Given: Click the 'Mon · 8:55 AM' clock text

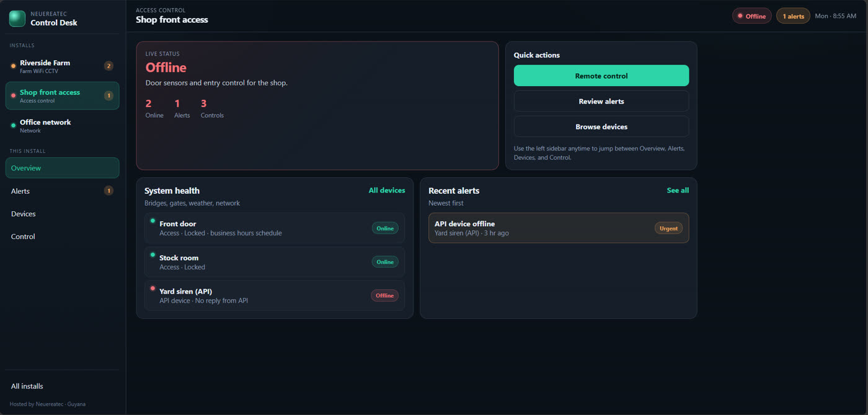Looking at the screenshot, I should 835,16.
